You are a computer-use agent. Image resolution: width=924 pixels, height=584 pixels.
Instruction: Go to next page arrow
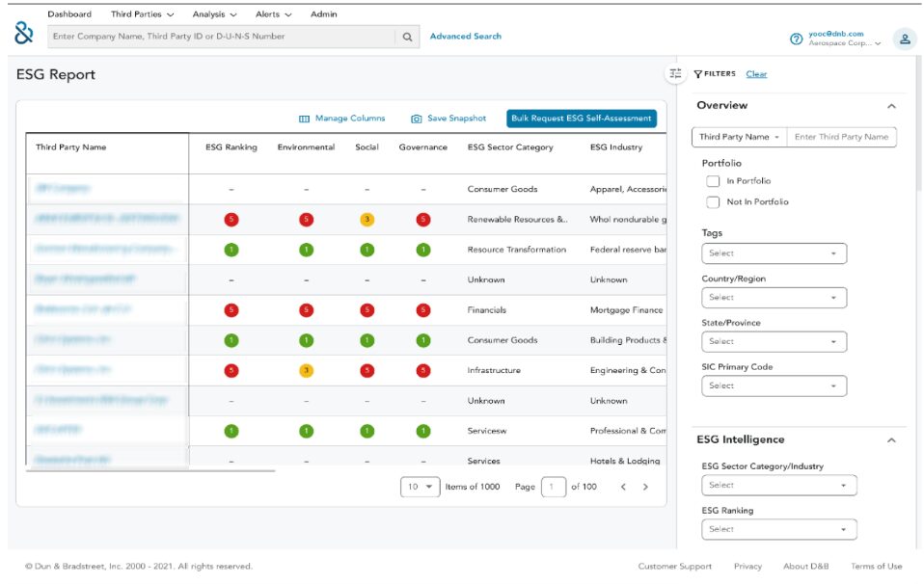click(x=645, y=487)
